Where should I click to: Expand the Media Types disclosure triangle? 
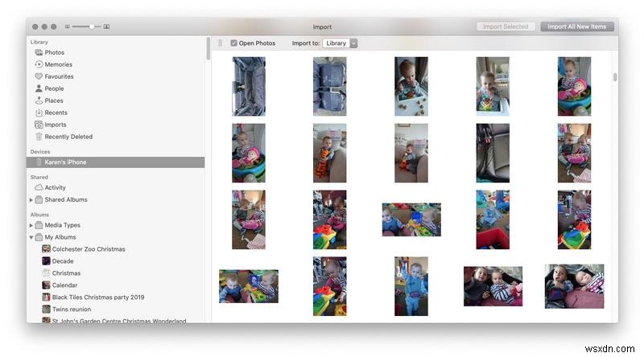[x=31, y=225]
